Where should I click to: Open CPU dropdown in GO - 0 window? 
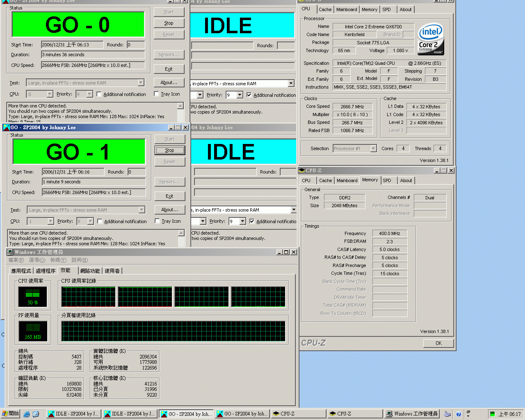(x=50, y=94)
